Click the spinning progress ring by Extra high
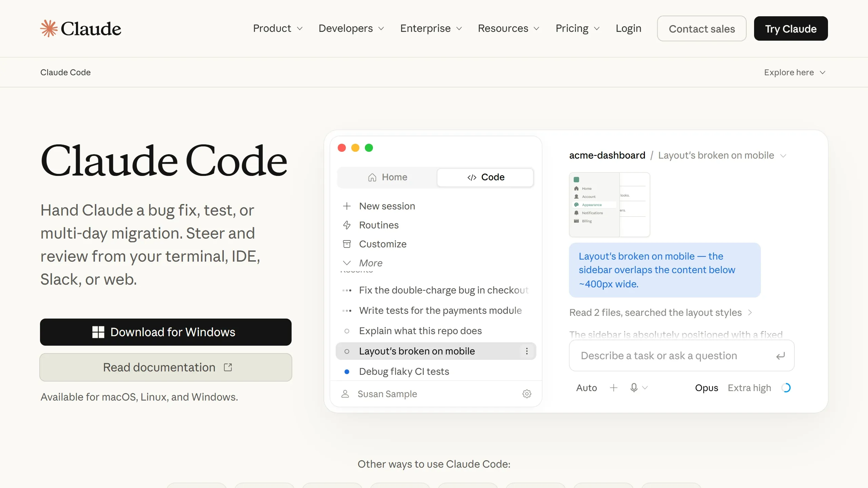Image resolution: width=868 pixels, height=488 pixels. (x=786, y=388)
